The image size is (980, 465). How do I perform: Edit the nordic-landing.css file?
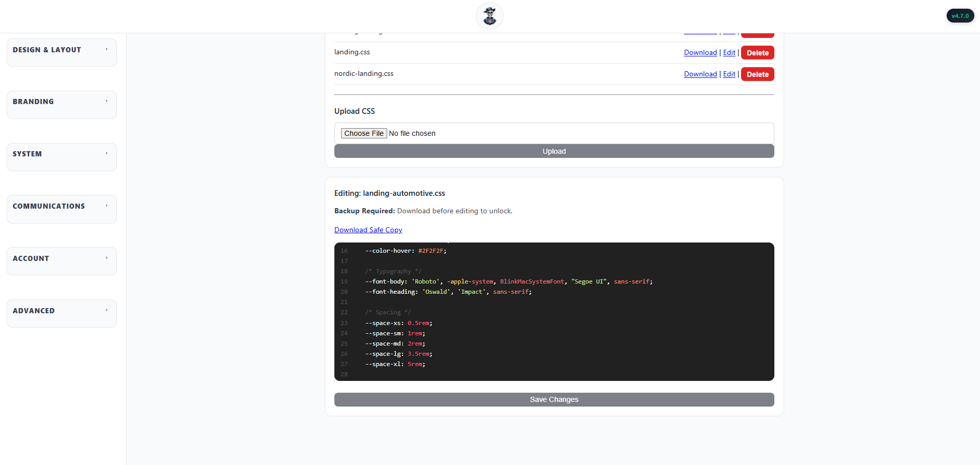729,74
